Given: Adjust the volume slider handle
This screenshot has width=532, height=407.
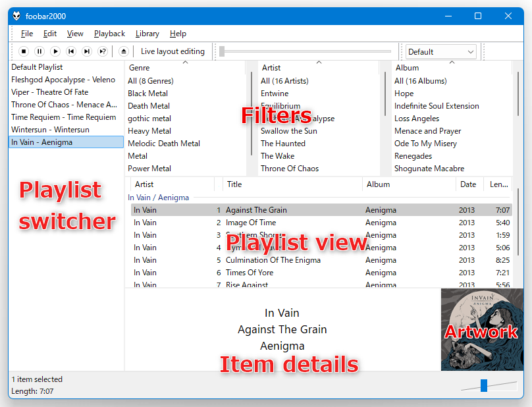Looking at the screenshot, I should pyautogui.click(x=484, y=386).
